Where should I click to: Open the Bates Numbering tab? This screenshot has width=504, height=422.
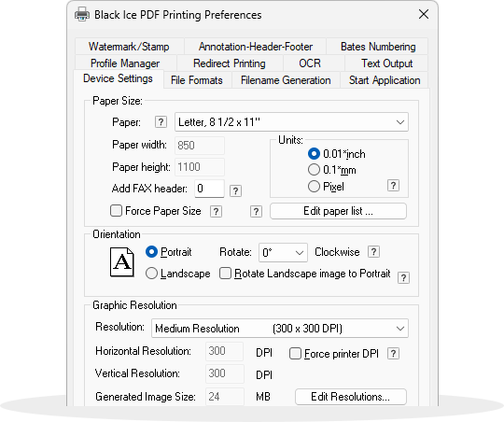[x=378, y=47]
